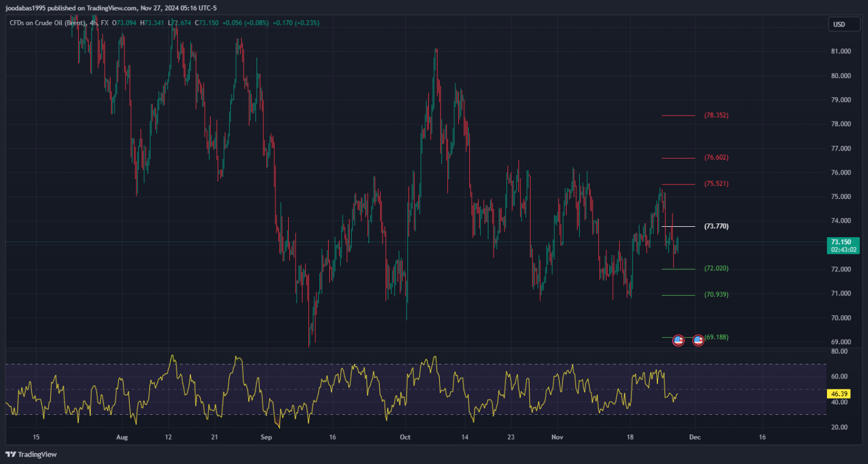Select the white 73.770 pivot level line
This screenshot has height=464, width=868.
tap(678, 226)
